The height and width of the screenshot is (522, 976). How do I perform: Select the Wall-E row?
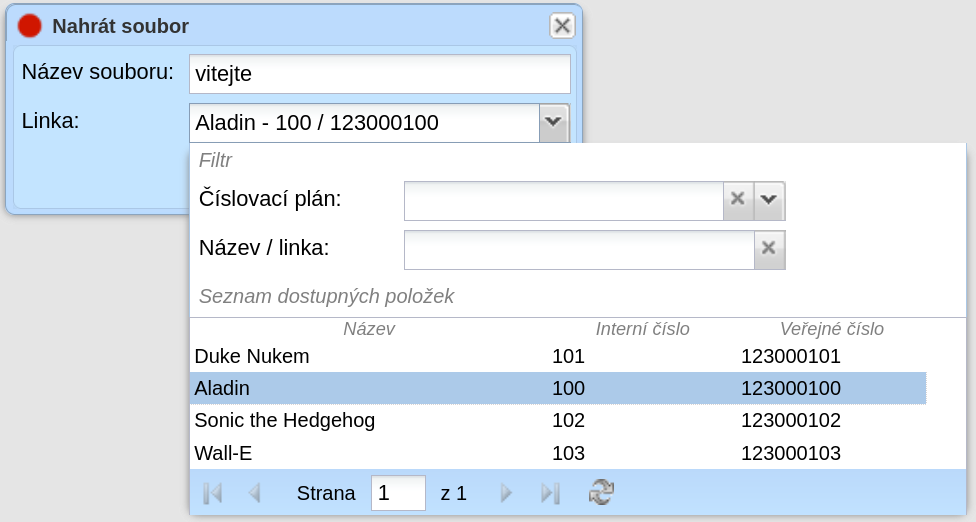coord(558,453)
